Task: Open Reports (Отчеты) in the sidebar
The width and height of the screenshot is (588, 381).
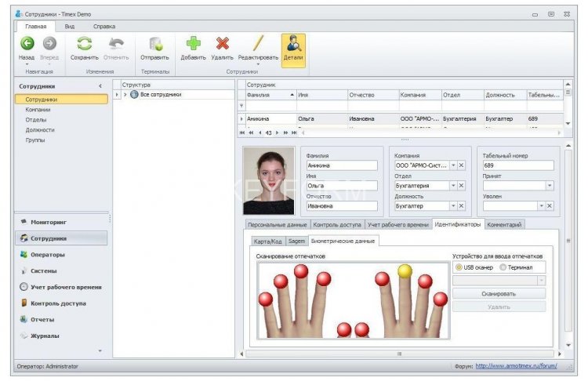Action: coord(42,319)
